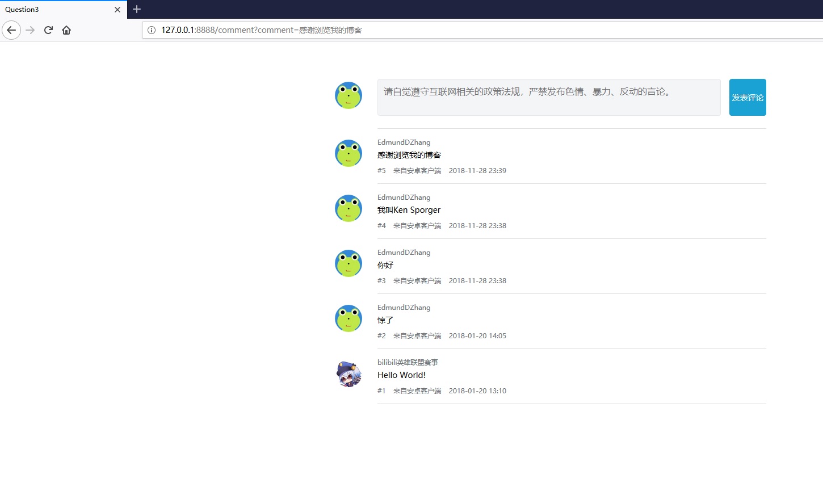Reload the current page
Viewport: 823px width, 504px height.
tap(48, 30)
